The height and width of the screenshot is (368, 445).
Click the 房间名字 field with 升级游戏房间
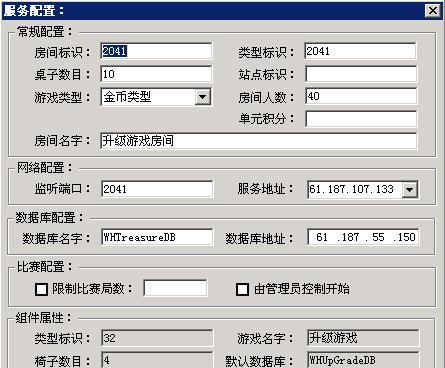[258, 141]
